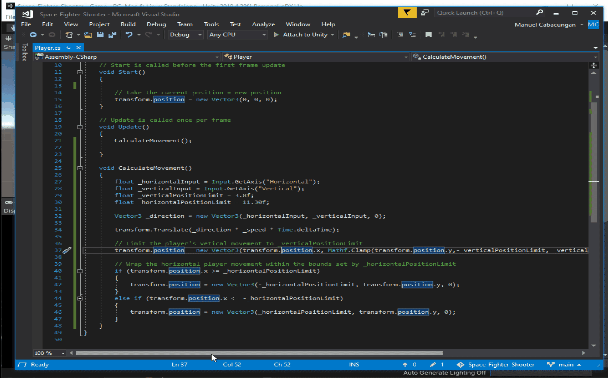
Task: Open the Manuel Cabacungan account dropdown
Action: click(x=549, y=25)
